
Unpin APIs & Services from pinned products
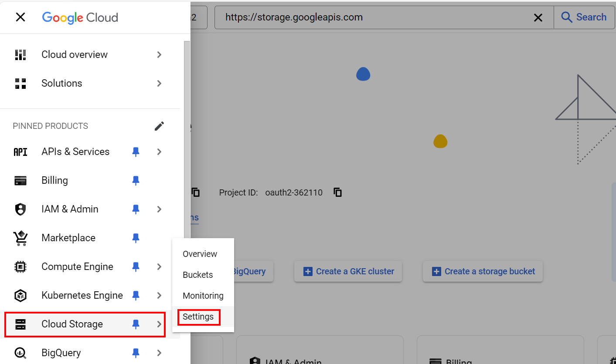pos(136,152)
